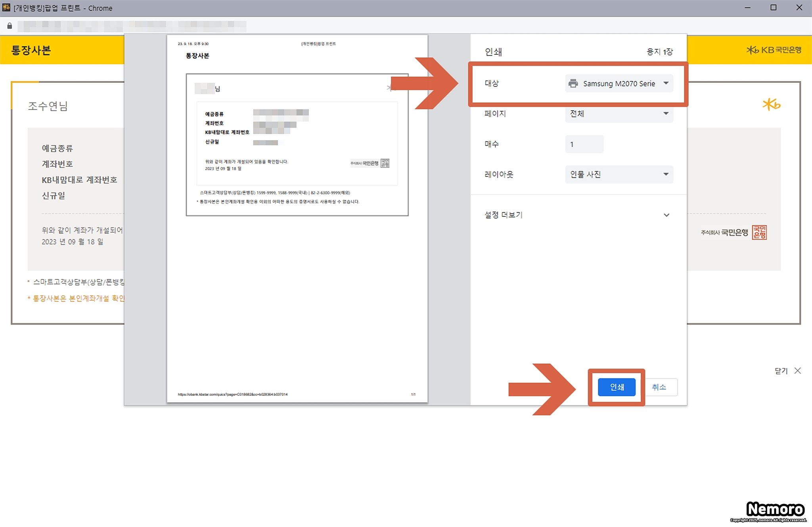
Task: Click the 닫기 close text link
Action: click(781, 371)
